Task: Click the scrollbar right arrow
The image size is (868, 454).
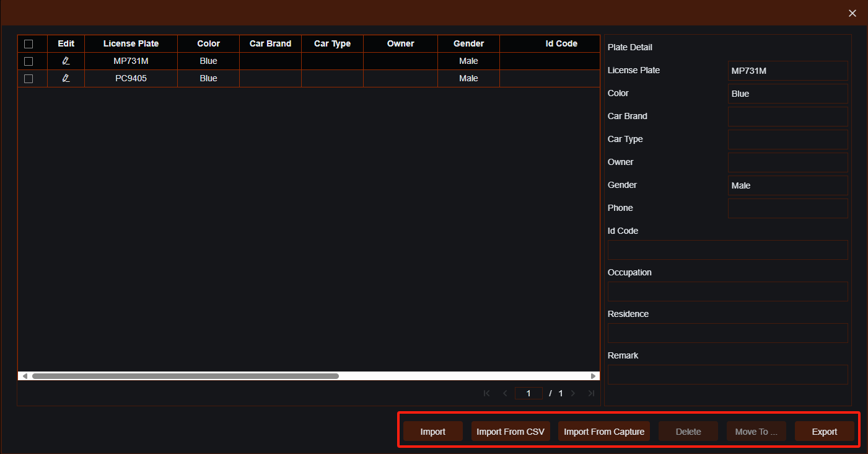Action: coord(594,376)
